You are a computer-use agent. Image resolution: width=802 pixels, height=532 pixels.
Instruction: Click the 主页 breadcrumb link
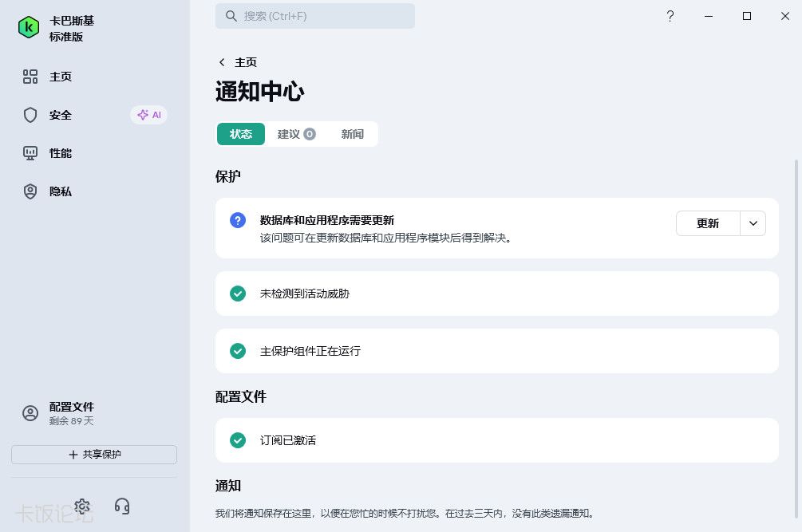[246, 62]
